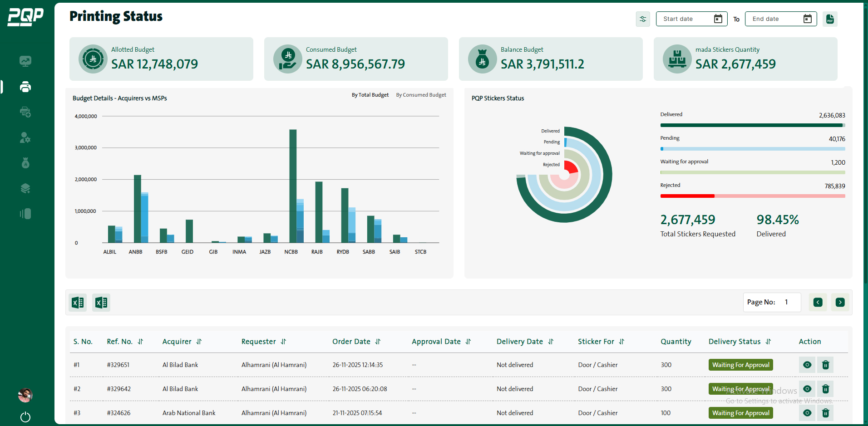Click the user management sidebar icon
Screen dimensions: 868x426
pos(25,138)
